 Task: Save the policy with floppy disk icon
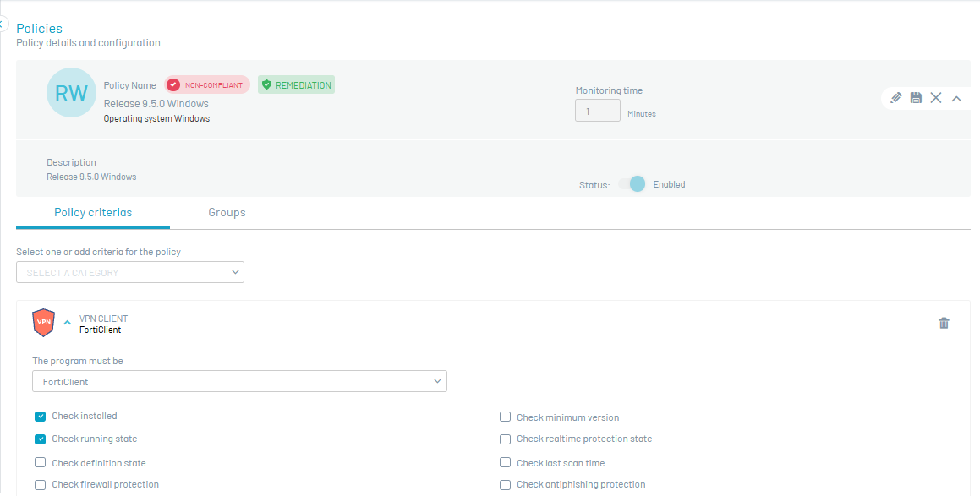(916, 98)
